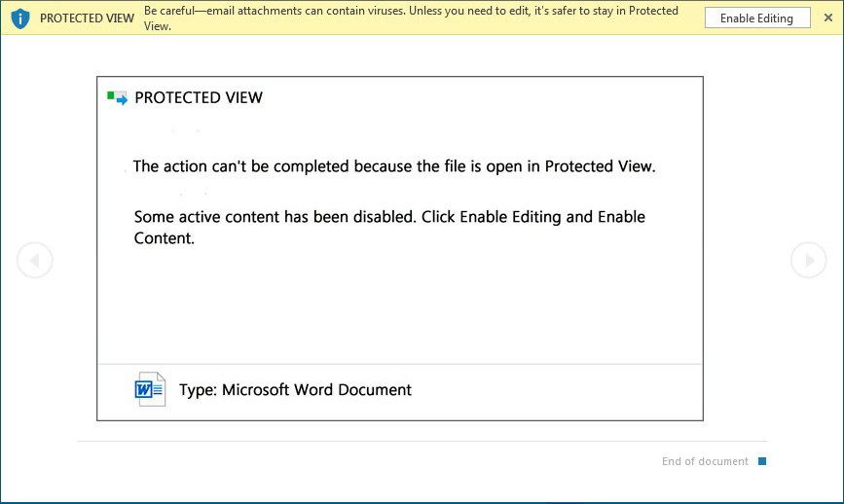Click the blue shield info icon
Image resolution: width=844 pixels, height=504 pixels.
click(20, 18)
